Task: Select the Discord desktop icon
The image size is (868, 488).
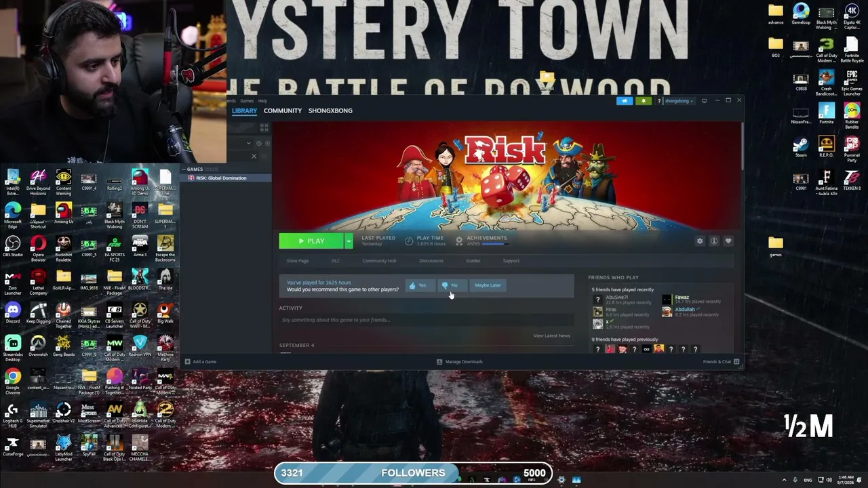Action: coord(13,312)
